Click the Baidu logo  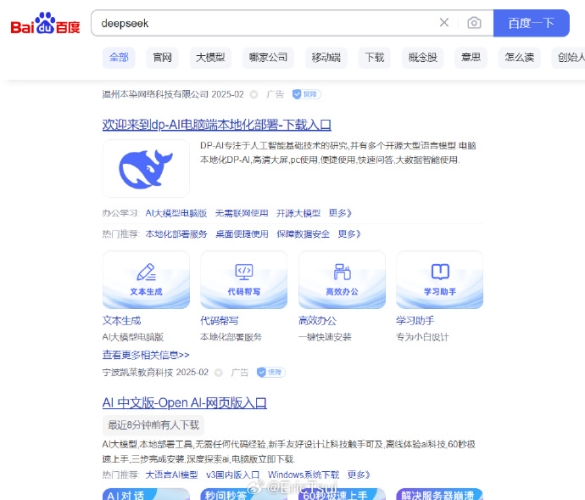[x=45, y=24]
